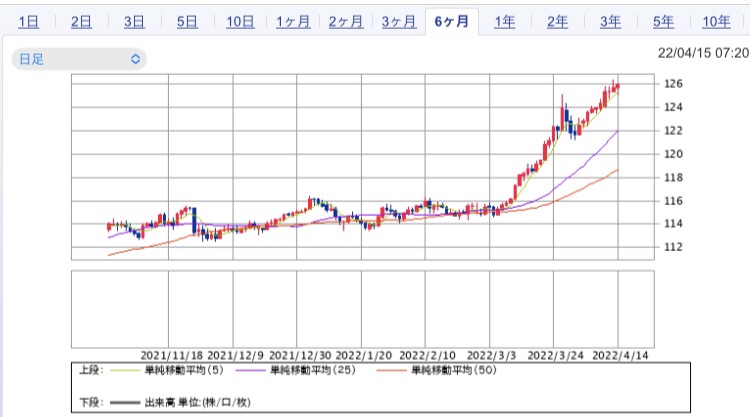Show the 10年 chart period
The image size is (750, 417).
pyautogui.click(x=716, y=22)
